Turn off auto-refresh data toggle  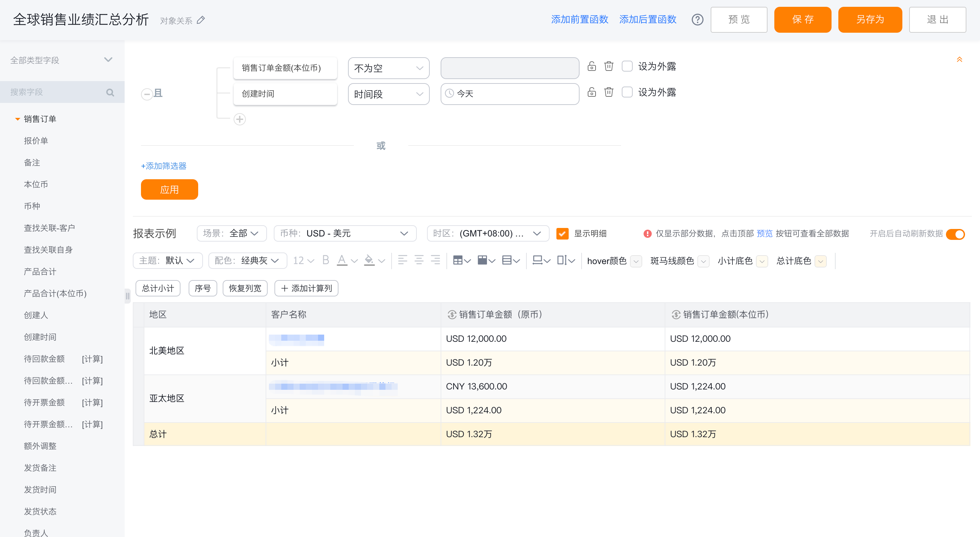click(955, 234)
